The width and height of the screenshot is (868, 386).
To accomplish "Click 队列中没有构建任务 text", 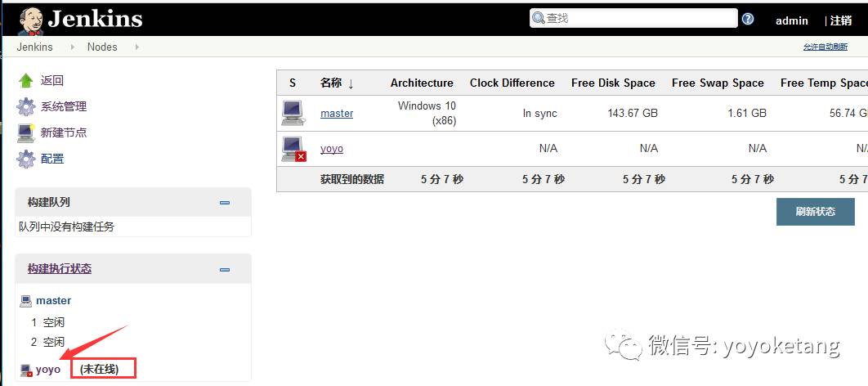I will click(66, 227).
